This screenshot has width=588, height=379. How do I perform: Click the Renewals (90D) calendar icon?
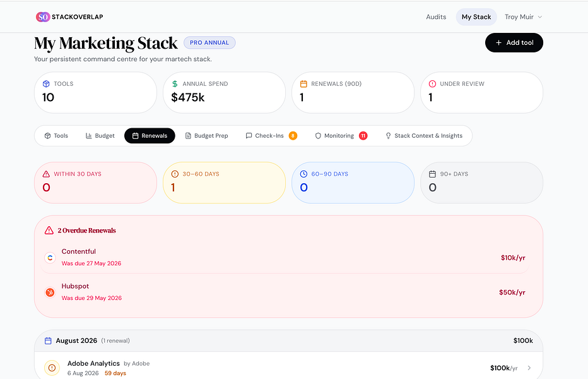pyautogui.click(x=303, y=84)
